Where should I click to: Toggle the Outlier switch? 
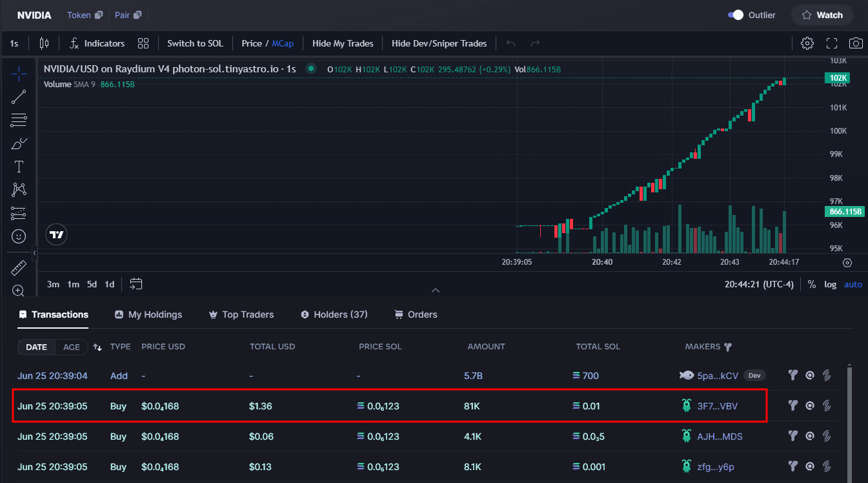pos(736,15)
